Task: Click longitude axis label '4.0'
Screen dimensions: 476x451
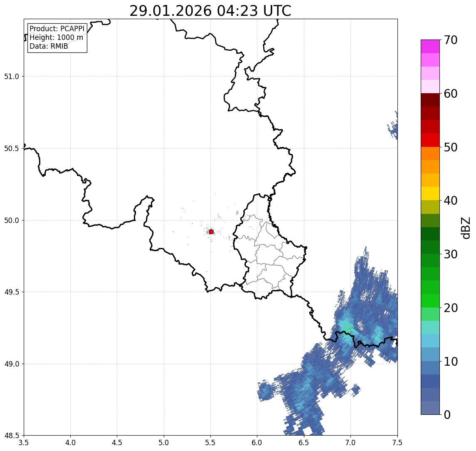Action: (70, 443)
